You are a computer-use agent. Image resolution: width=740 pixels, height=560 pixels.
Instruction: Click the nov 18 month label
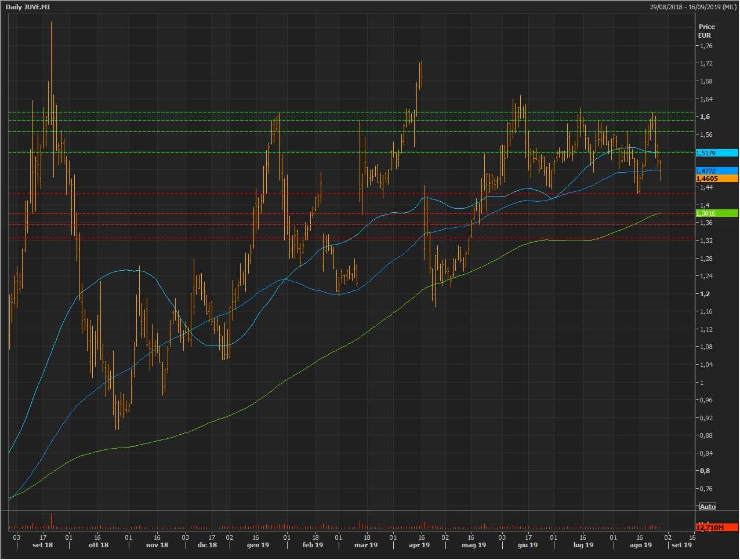click(157, 545)
